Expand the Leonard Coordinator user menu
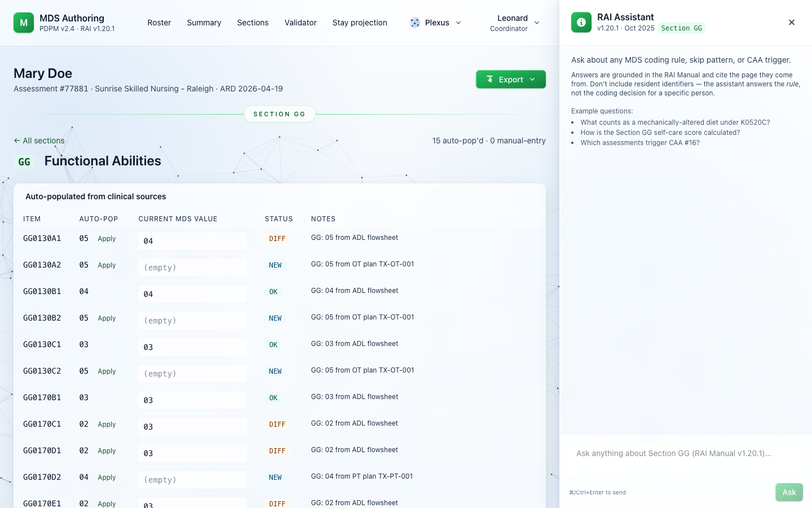 514,23
